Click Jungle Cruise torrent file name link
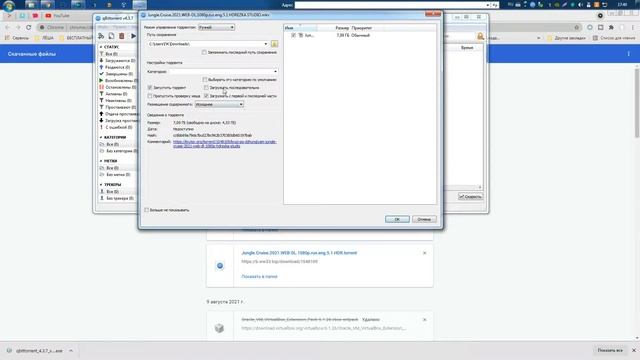The width and height of the screenshot is (640, 360). click(299, 253)
